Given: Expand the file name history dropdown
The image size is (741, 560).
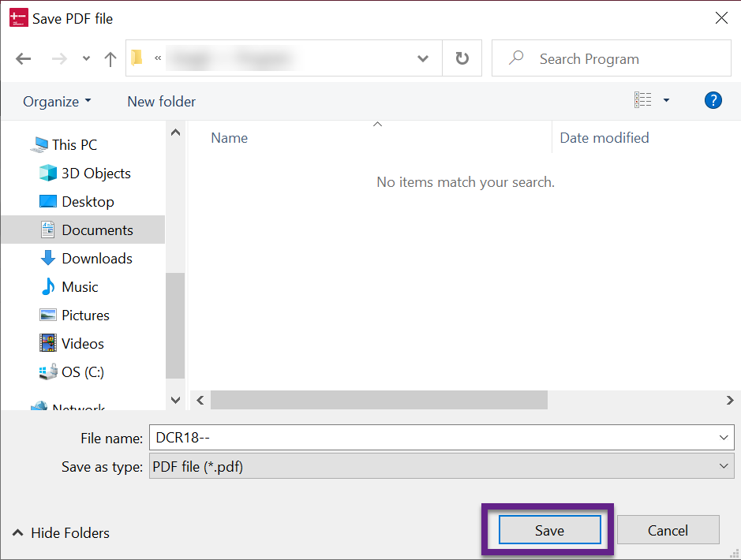Looking at the screenshot, I should [x=724, y=437].
